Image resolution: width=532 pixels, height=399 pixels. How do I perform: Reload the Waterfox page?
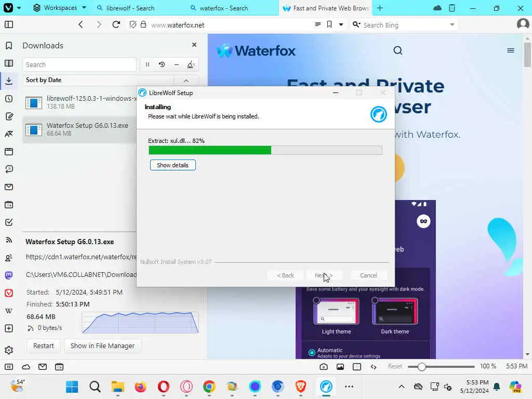pos(116,24)
